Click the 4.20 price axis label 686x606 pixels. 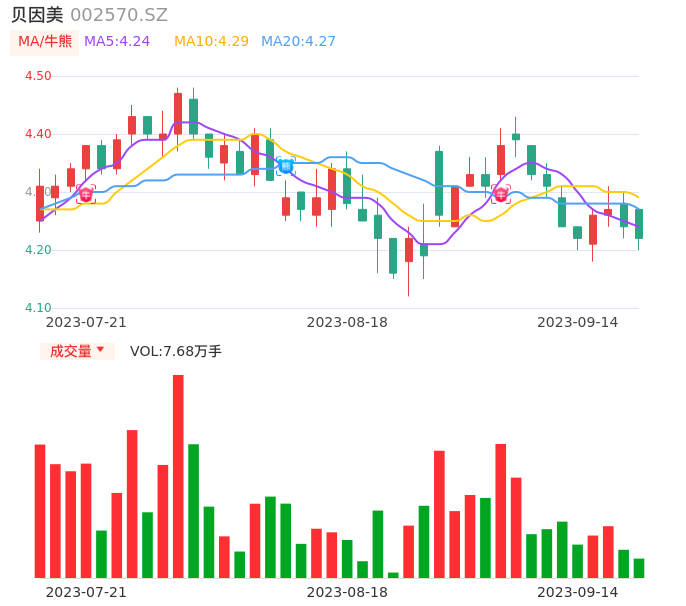tap(38, 250)
